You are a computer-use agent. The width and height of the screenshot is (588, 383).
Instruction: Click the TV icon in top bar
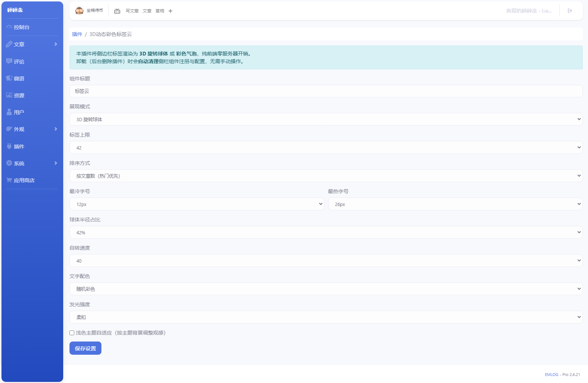(117, 11)
